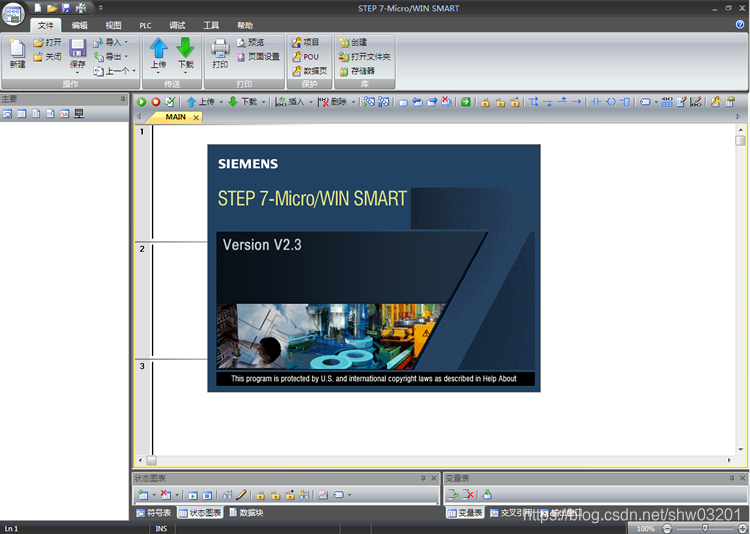Screen dimensions: 750x534
Task: Click the big blue 上传 upload arrow
Action: click(159, 49)
